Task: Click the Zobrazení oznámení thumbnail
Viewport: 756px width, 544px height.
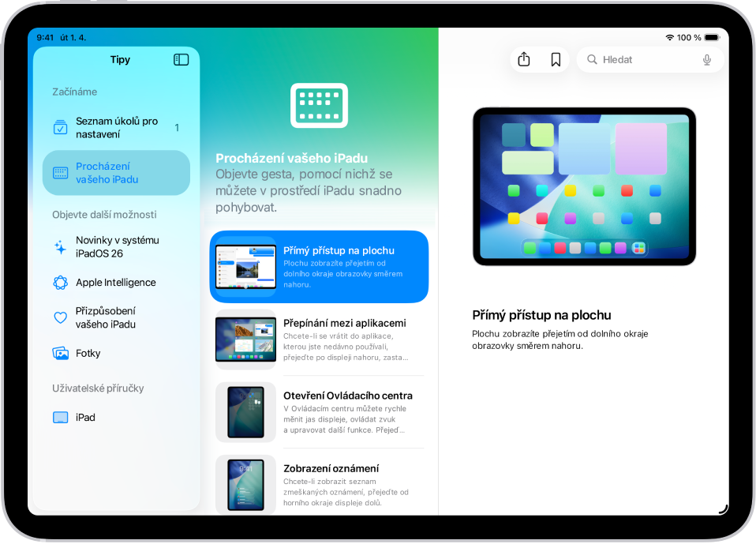Action: click(x=246, y=485)
